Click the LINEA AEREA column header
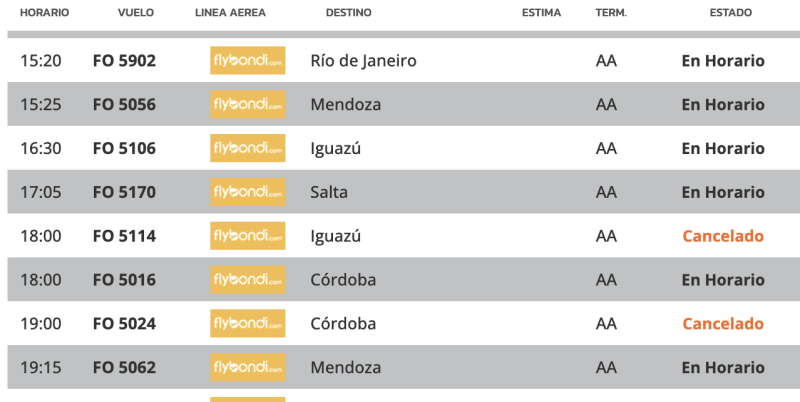 coord(229,13)
